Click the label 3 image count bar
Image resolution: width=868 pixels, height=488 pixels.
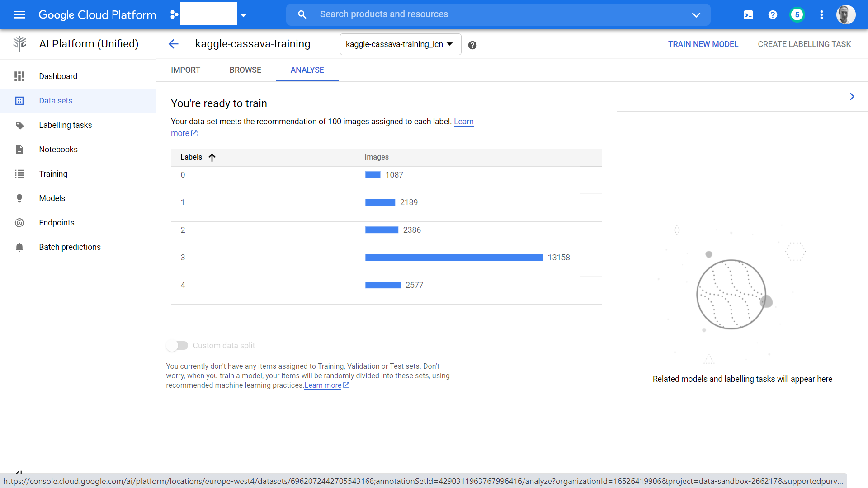click(x=453, y=258)
